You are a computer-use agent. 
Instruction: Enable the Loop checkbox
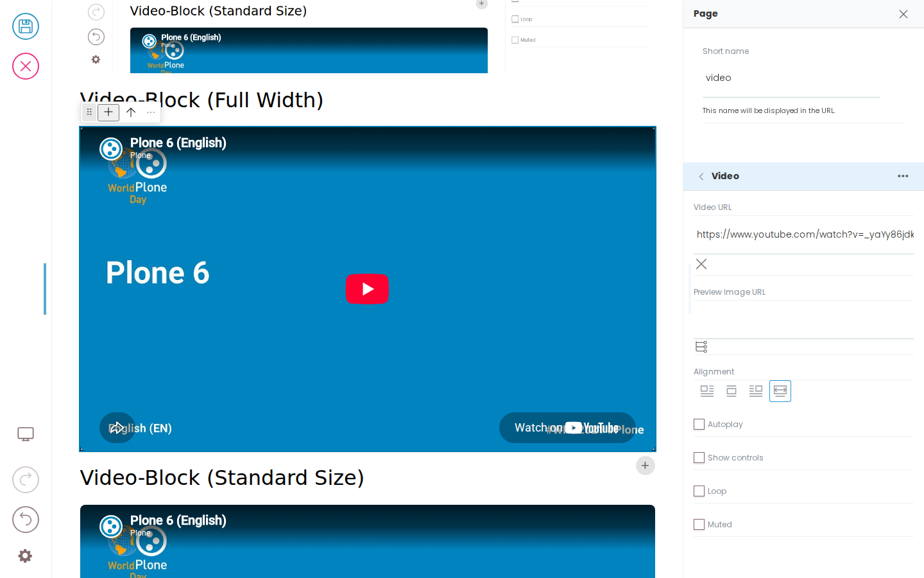tap(699, 491)
